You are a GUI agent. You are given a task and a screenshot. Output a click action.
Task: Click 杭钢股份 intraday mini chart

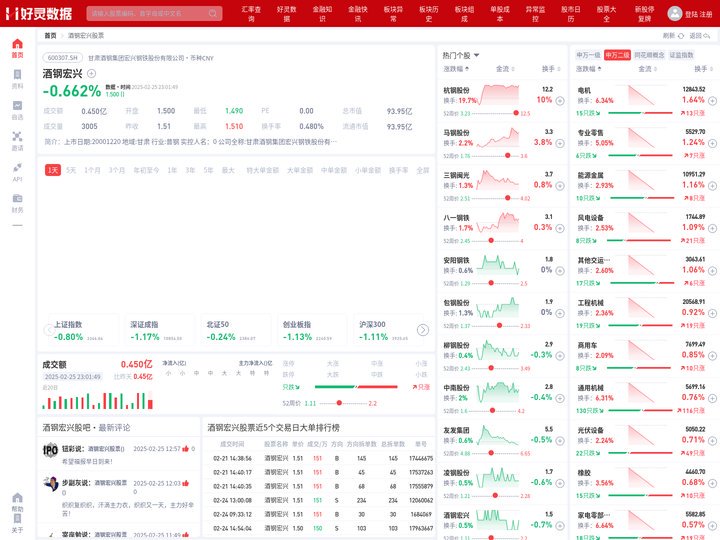(x=498, y=95)
